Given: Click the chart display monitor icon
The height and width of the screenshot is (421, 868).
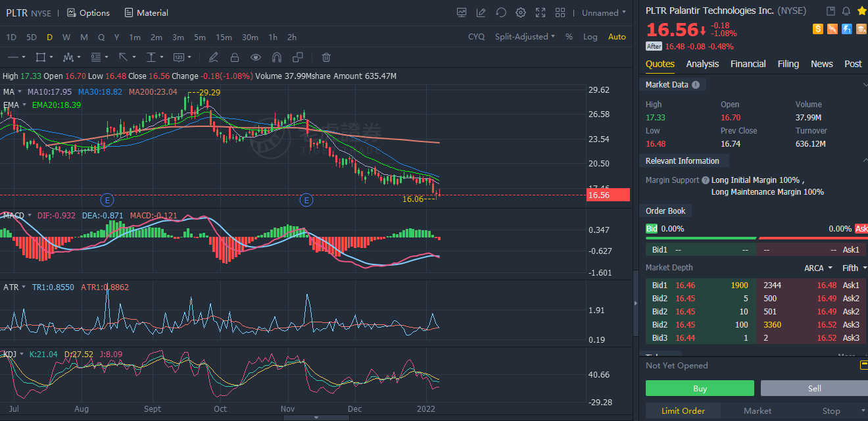Looking at the screenshot, I should [462, 12].
